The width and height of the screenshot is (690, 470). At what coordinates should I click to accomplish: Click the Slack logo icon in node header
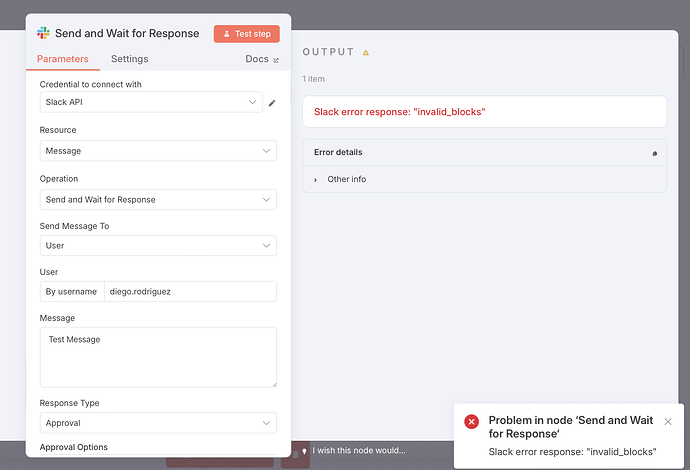[43, 33]
